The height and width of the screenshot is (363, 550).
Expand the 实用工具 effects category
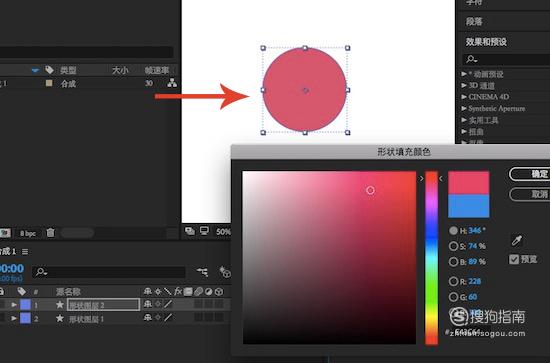pyautogui.click(x=464, y=120)
